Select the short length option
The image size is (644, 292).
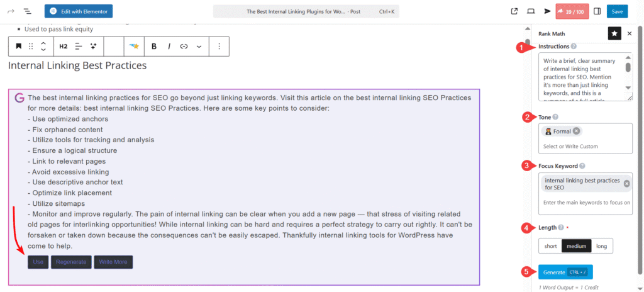(x=550, y=246)
